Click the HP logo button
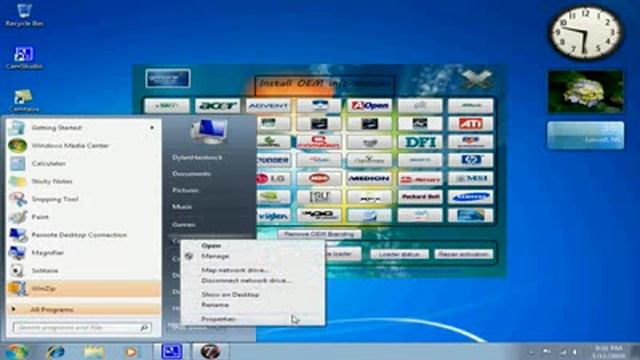640x360 pixels. pyautogui.click(x=470, y=160)
